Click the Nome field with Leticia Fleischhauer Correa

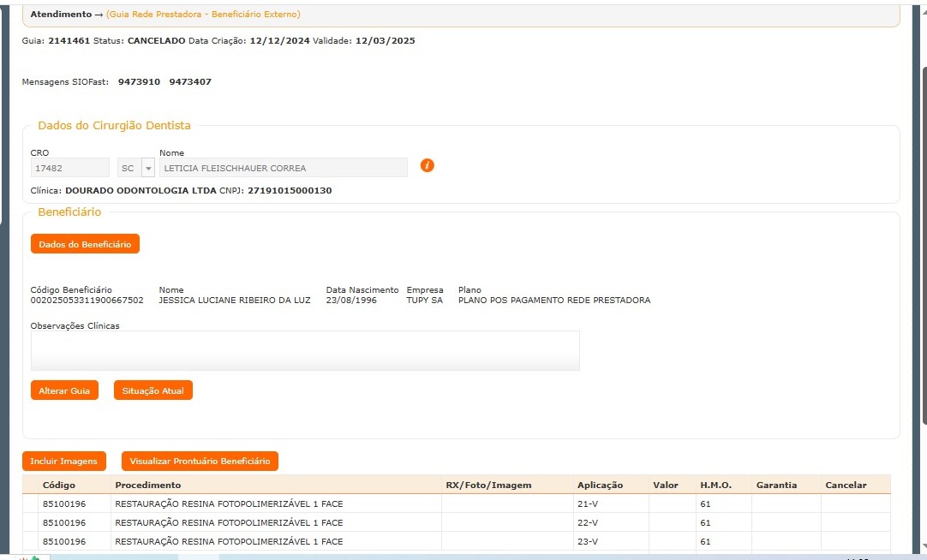283,168
